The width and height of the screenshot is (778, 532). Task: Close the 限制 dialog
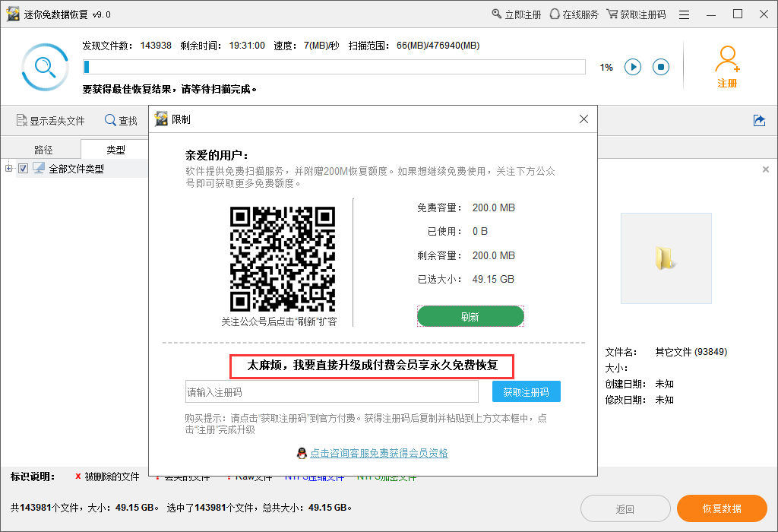[584, 119]
